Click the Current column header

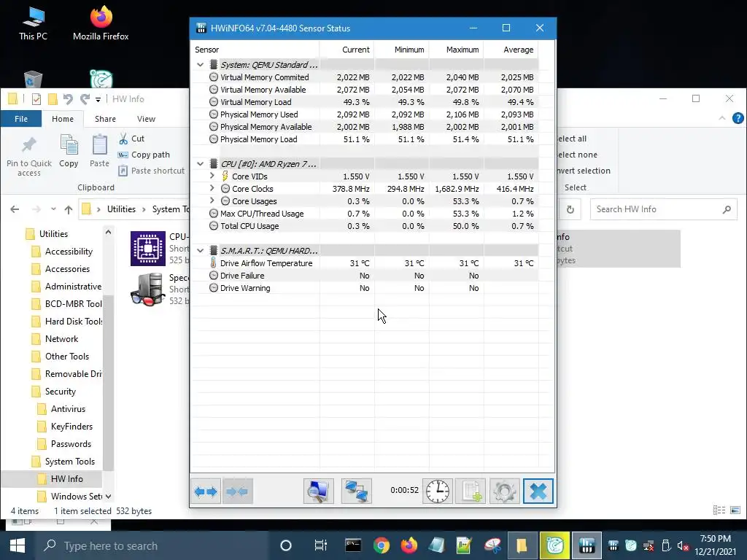pos(347,50)
